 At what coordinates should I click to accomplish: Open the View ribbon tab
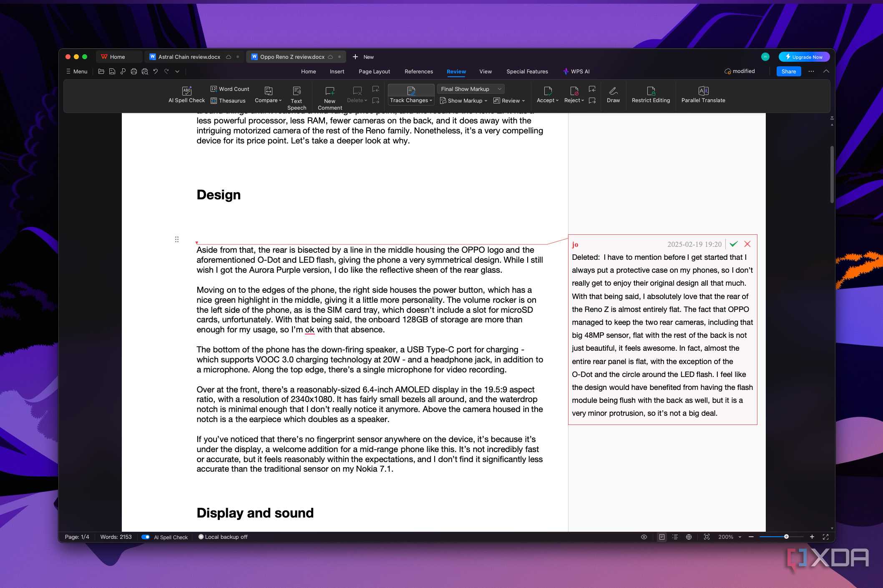coord(486,71)
